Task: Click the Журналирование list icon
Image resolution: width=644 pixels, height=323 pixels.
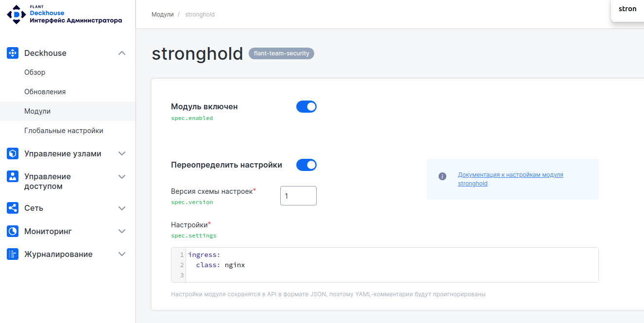Action: [x=12, y=254]
